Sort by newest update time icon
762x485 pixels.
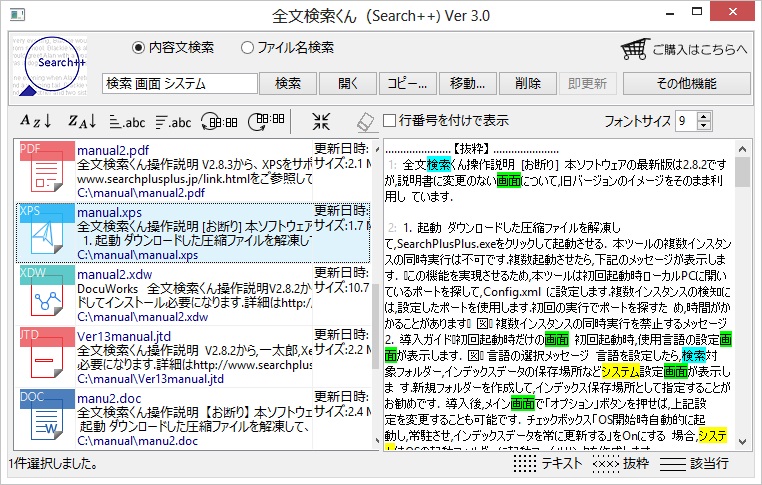[266, 121]
